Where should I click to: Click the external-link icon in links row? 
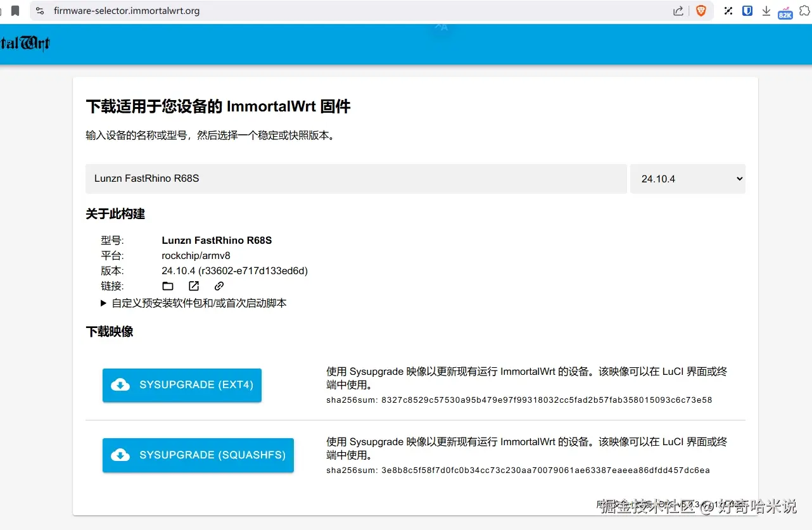194,286
